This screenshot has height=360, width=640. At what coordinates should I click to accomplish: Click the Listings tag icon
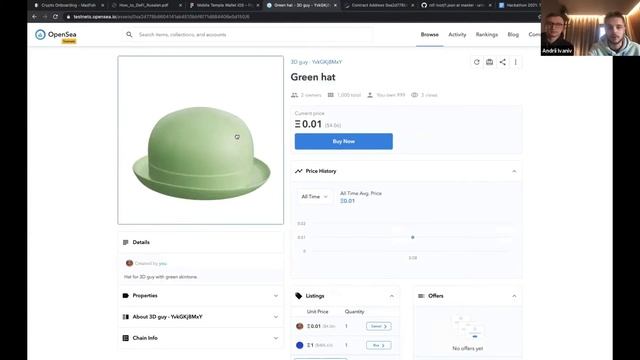(x=299, y=296)
